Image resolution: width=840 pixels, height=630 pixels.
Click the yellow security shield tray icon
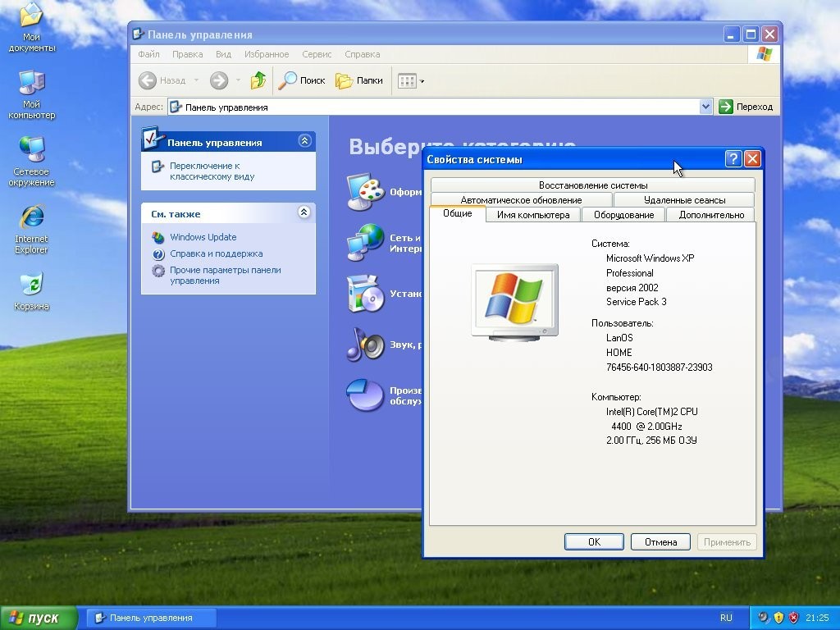point(778,618)
